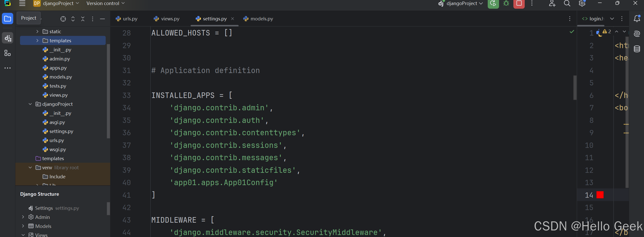
Task: Open djangoProject project dropdown
Action: click(x=56, y=4)
